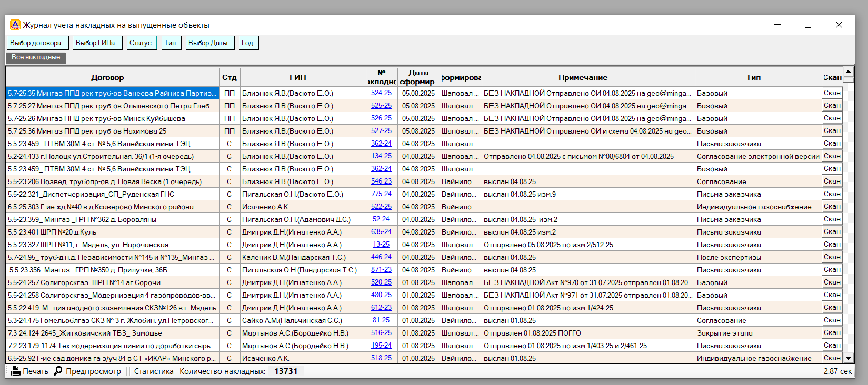The height and width of the screenshot is (385, 868).
Task: Click the Тип filter button
Action: 170,43
